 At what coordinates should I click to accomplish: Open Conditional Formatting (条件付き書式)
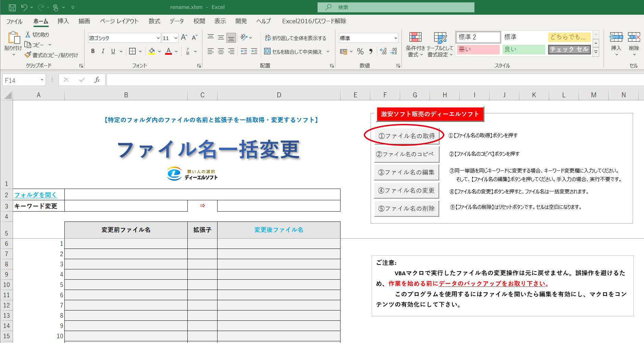[415, 45]
